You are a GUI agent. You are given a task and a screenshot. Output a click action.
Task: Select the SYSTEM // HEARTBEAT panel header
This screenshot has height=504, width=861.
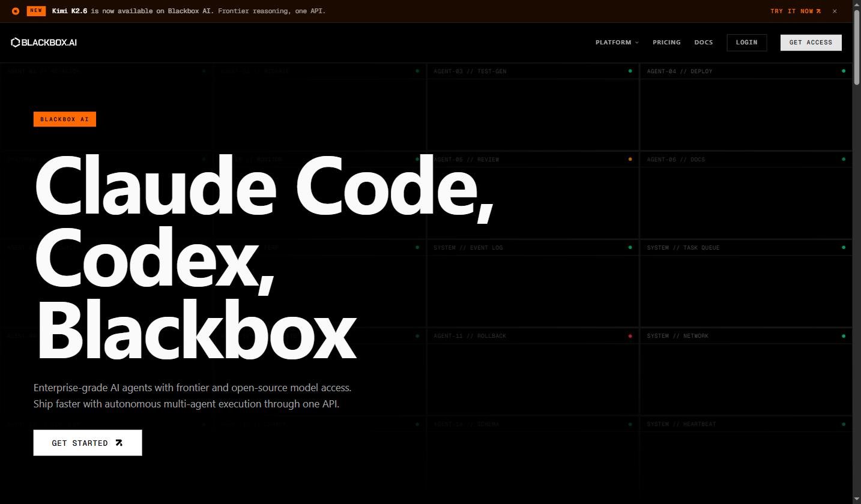746,424
